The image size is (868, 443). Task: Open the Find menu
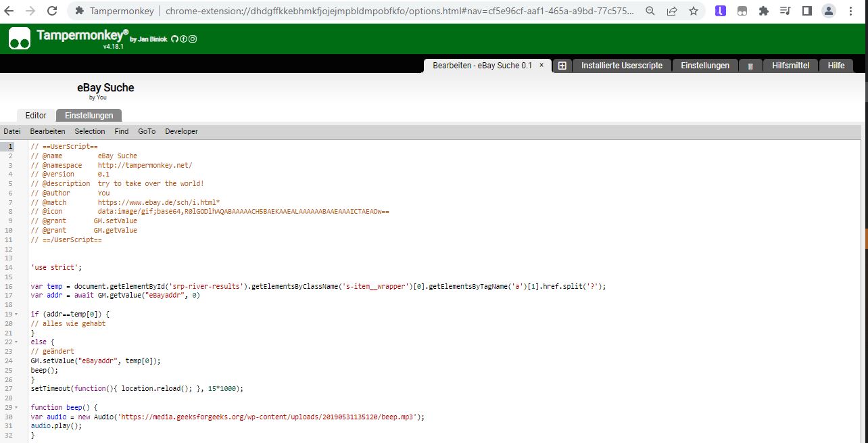click(x=122, y=131)
